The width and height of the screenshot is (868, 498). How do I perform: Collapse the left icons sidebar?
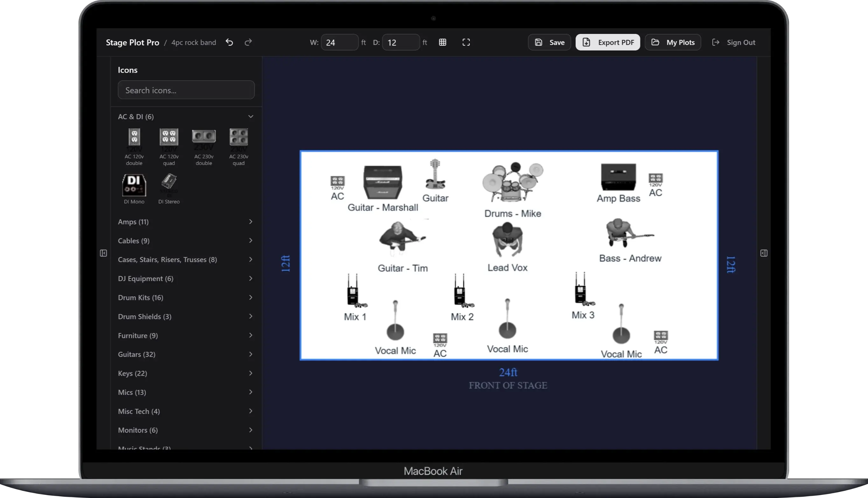pyautogui.click(x=103, y=253)
